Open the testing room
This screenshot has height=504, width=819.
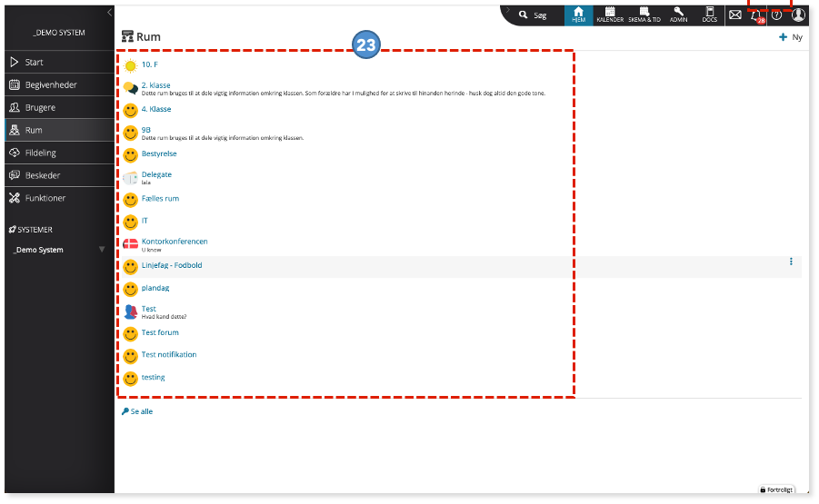tap(153, 377)
